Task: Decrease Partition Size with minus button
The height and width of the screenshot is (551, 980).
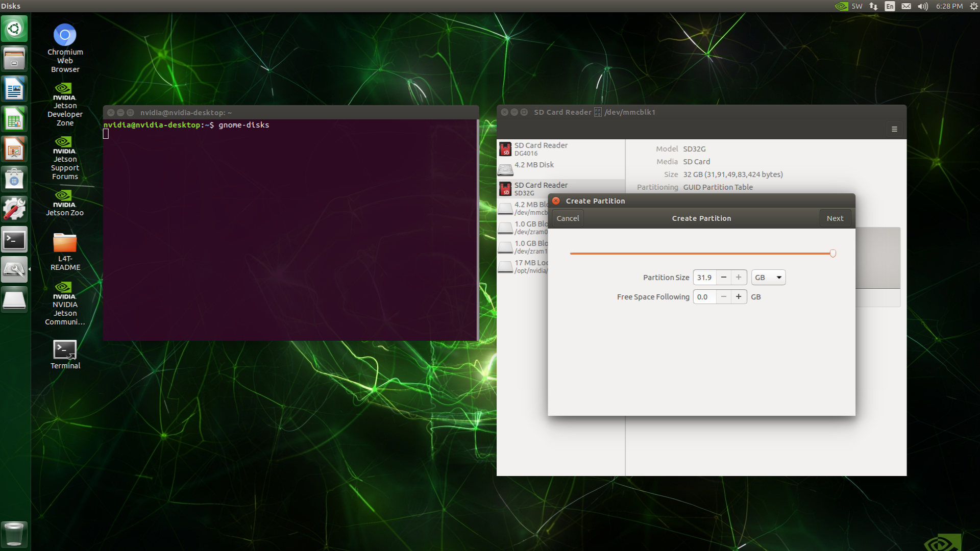Action: pyautogui.click(x=723, y=278)
